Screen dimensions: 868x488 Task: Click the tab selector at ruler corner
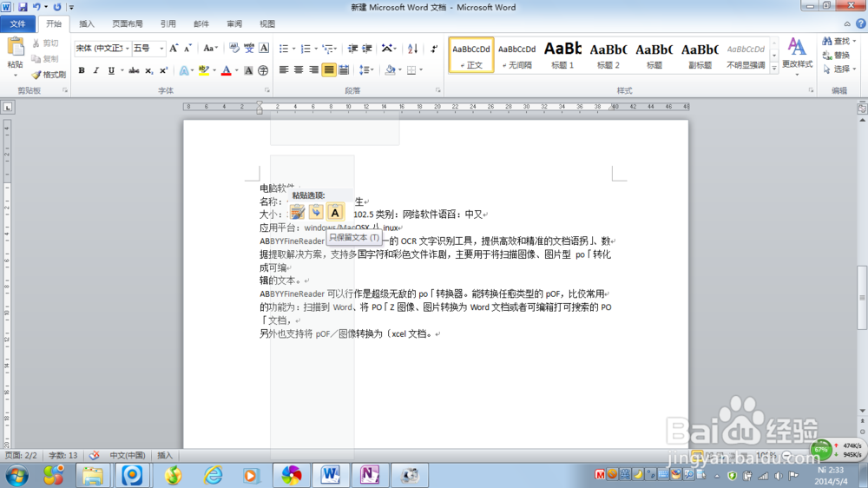pos(7,107)
